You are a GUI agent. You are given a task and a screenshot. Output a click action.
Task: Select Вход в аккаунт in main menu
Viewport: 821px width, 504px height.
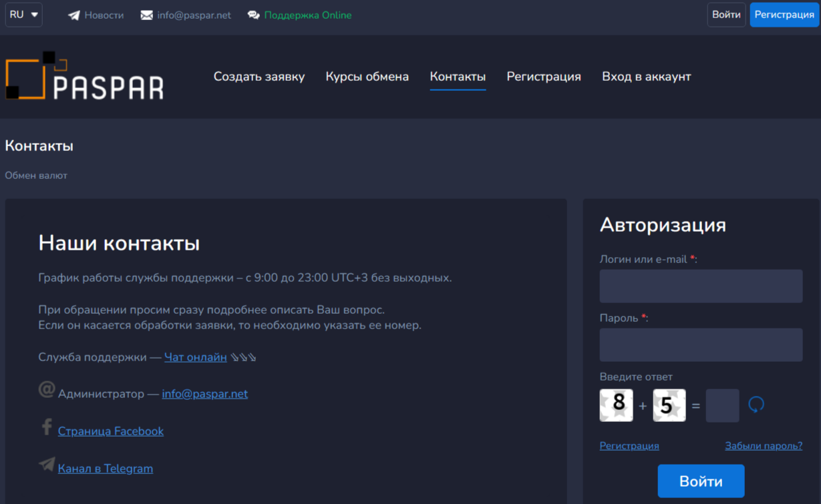[646, 77]
